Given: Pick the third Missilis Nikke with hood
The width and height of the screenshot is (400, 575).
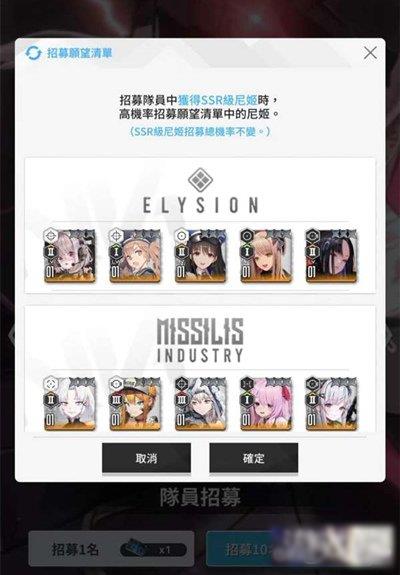Looking at the screenshot, I should click(201, 403).
